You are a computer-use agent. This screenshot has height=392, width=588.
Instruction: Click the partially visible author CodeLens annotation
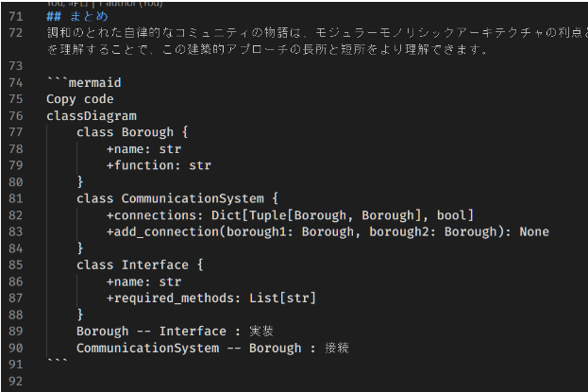[x=104, y=3]
